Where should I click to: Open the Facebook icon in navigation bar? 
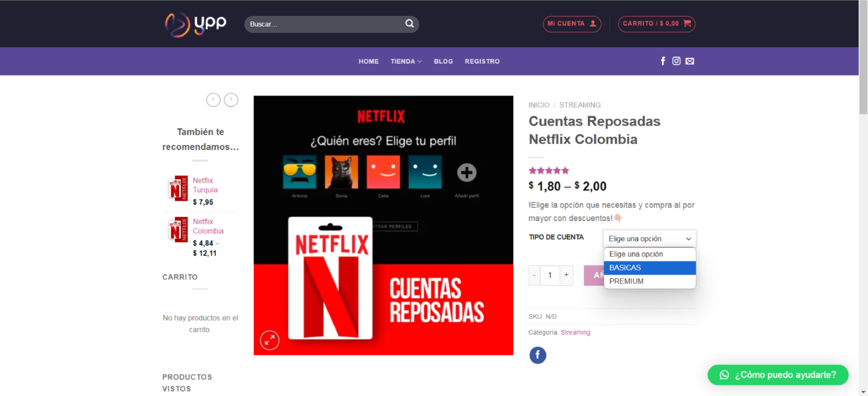(663, 61)
